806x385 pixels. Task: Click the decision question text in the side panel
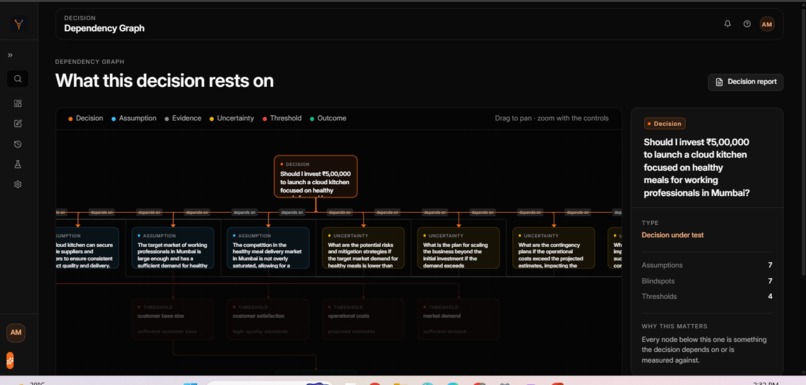coord(696,168)
